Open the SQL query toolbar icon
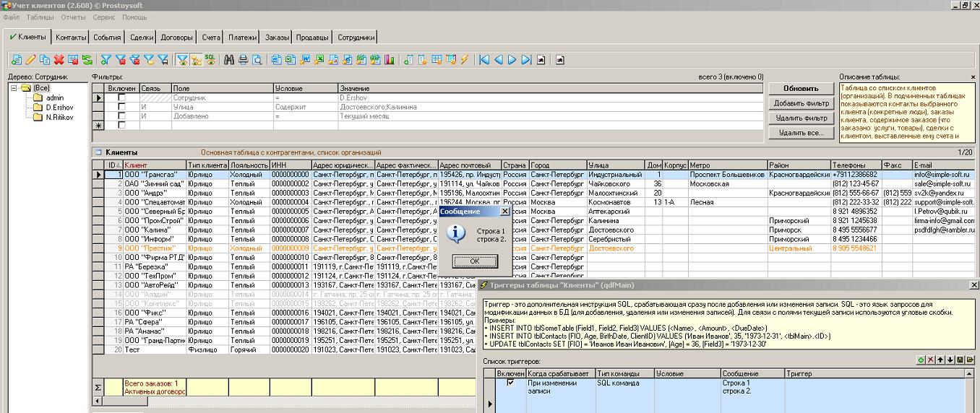 pos(210,60)
